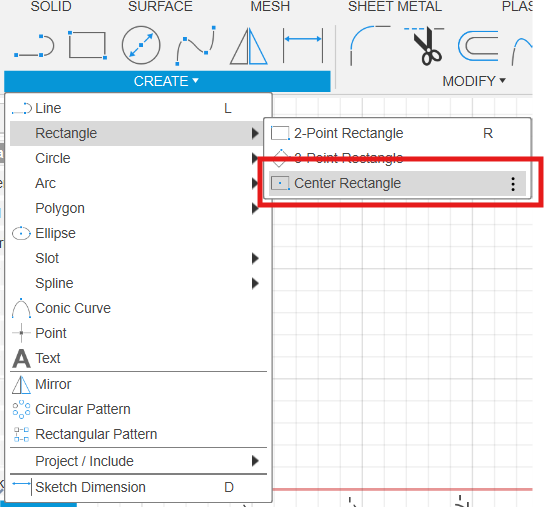Select 2-Point Rectangle from submenu
Image resolution: width=544 pixels, height=507 pixels.
398,133
